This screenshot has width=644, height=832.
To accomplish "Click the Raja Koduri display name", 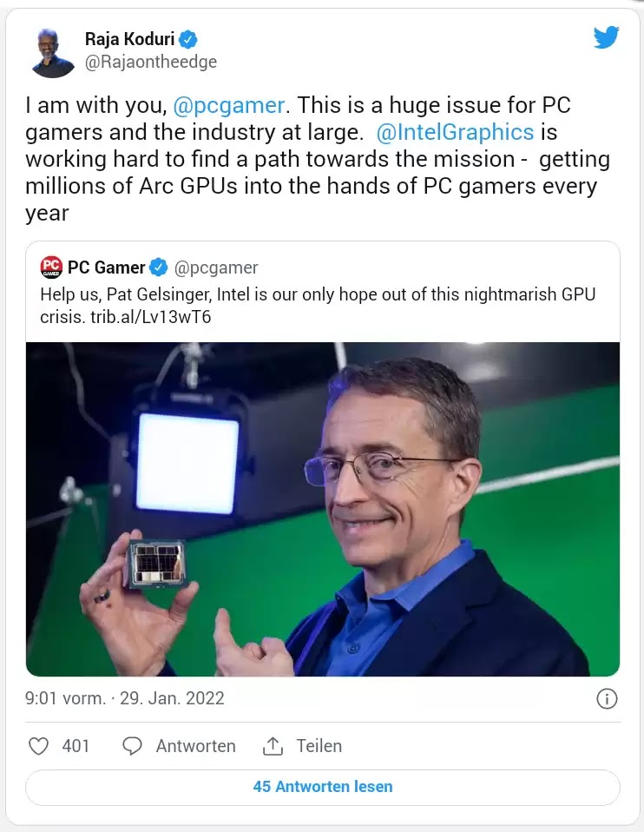I will click(129, 39).
